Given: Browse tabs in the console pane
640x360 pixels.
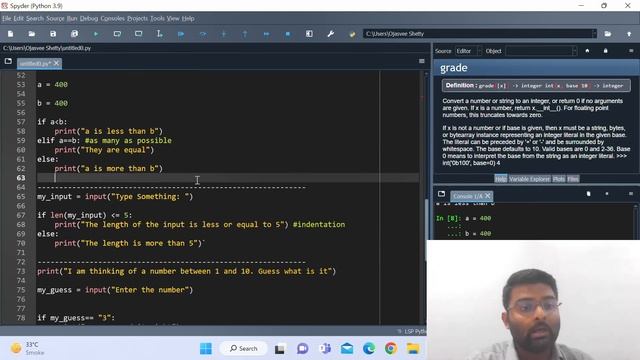Looking at the screenshot, I should point(441,194).
